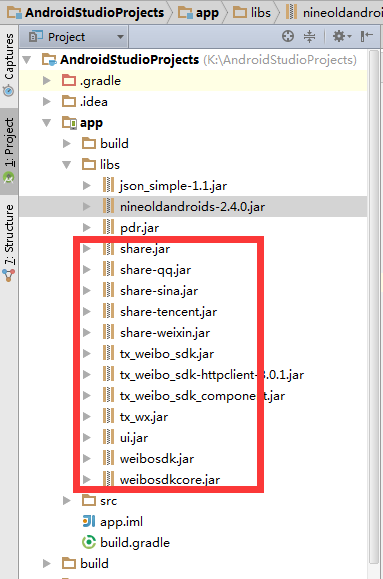Expand the .idea folder
The image size is (383, 579).
click(x=47, y=102)
